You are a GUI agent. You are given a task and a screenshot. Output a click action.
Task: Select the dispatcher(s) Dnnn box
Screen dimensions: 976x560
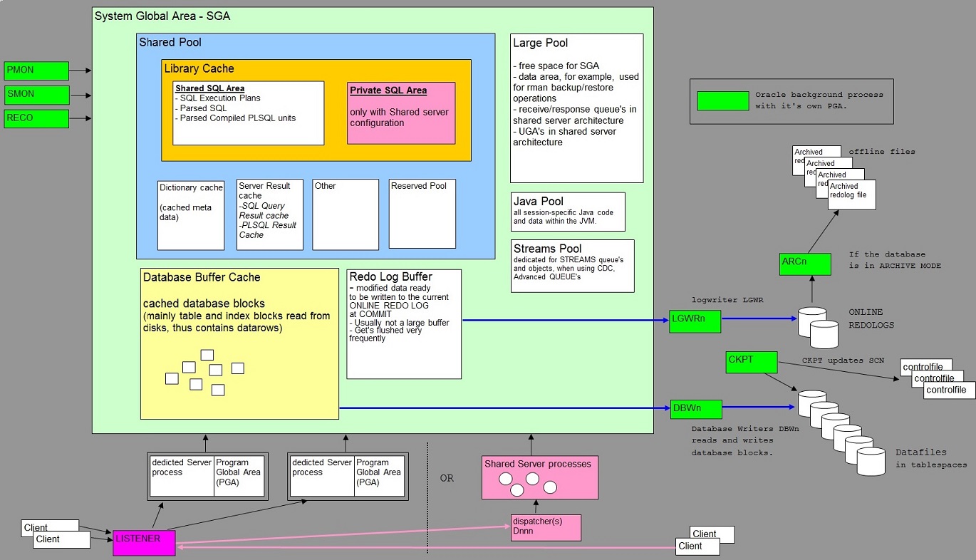(546, 527)
